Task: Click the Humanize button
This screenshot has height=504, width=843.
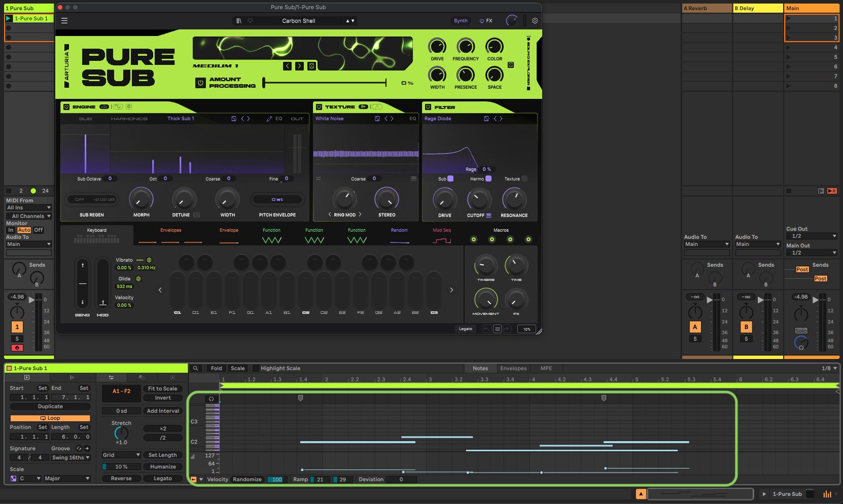Action: (x=163, y=467)
